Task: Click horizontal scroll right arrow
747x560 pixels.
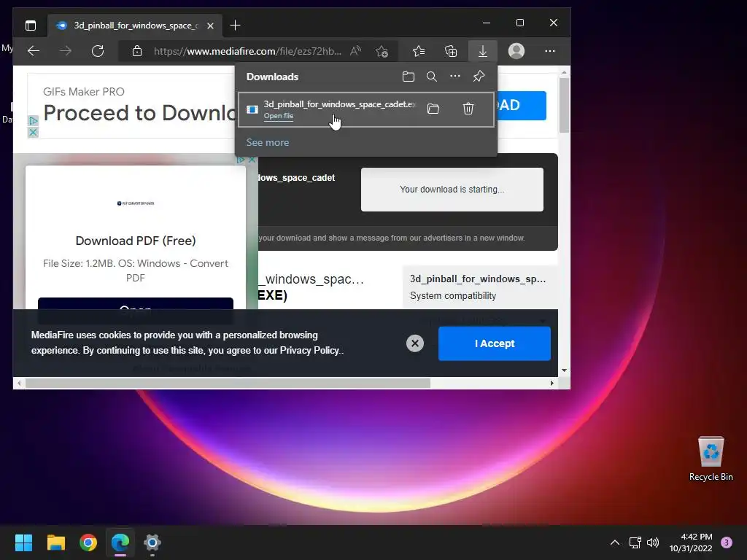Action: click(551, 384)
